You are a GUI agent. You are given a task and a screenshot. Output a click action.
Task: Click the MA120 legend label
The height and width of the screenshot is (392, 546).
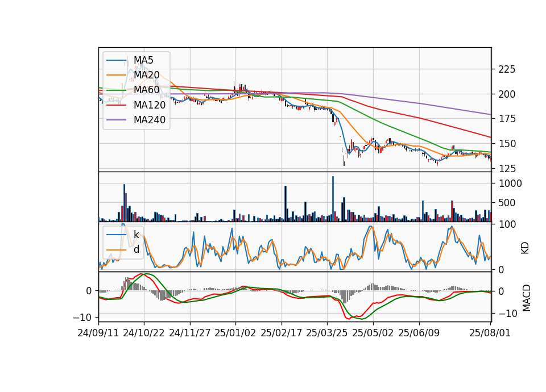point(150,105)
